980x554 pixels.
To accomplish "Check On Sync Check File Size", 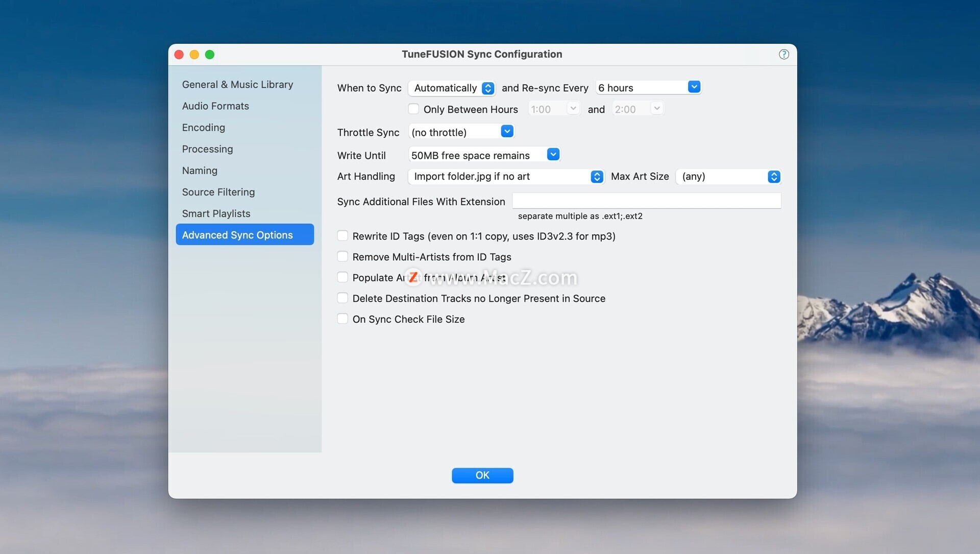I will pos(342,319).
